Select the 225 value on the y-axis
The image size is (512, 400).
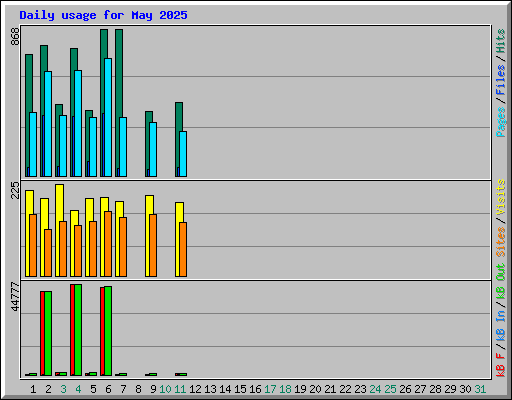click(x=15, y=190)
